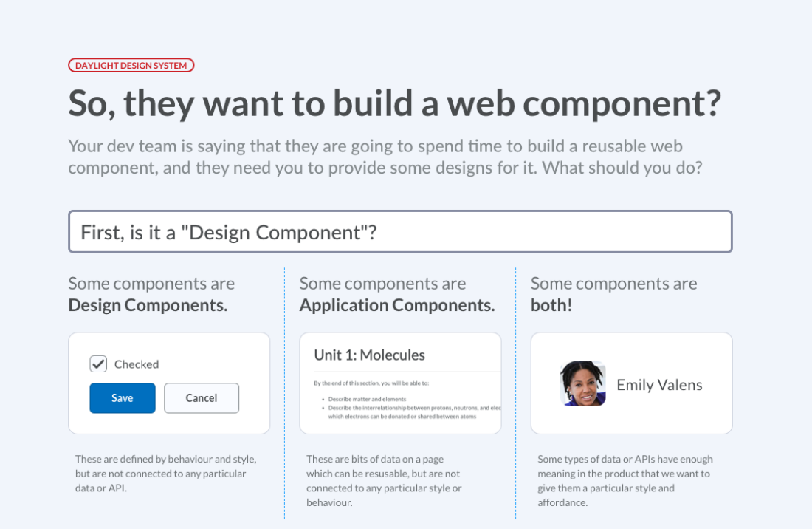Click the 'Some components are both!' heading
This screenshot has height=529, width=812.
(x=613, y=294)
